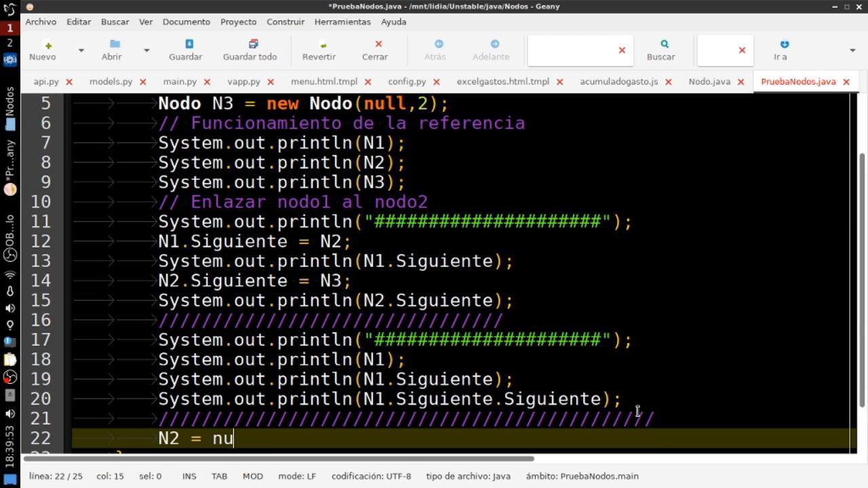Click the Cerrar toolbar icon

pos(378,44)
